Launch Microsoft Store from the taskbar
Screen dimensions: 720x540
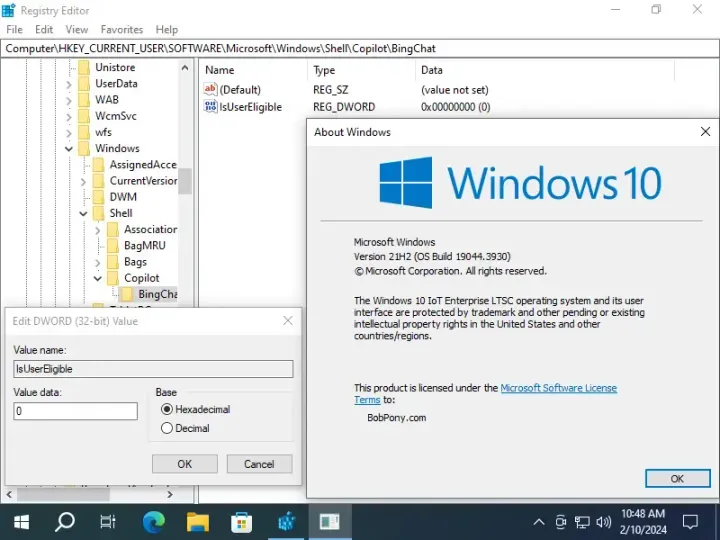[x=241, y=521]
